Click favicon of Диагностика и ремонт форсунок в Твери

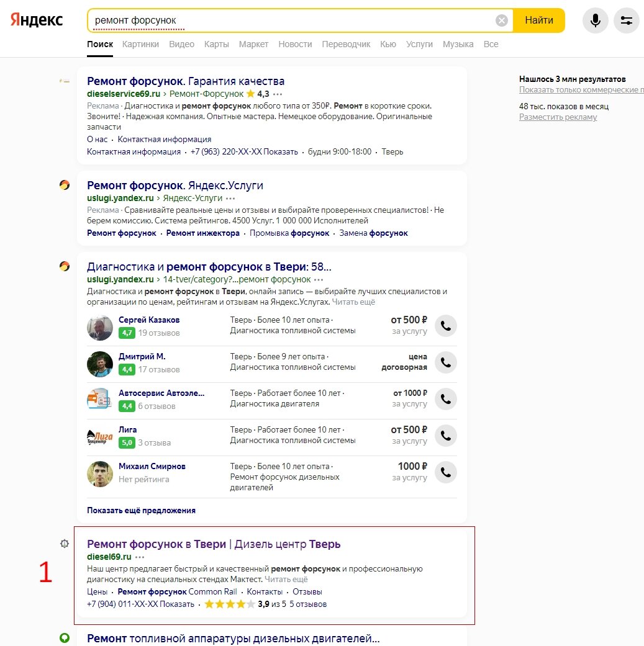[65, 266]
